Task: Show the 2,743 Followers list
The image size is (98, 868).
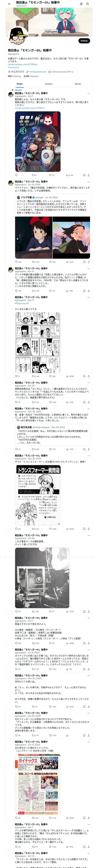Action: coord(31,76)
